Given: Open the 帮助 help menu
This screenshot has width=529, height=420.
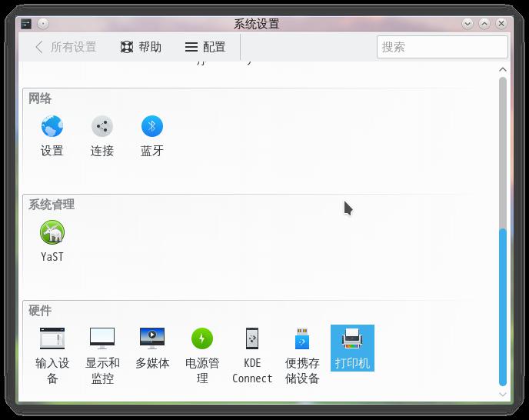Looking at the screenshot, I should pyautogui.click(x=141, y=47).
